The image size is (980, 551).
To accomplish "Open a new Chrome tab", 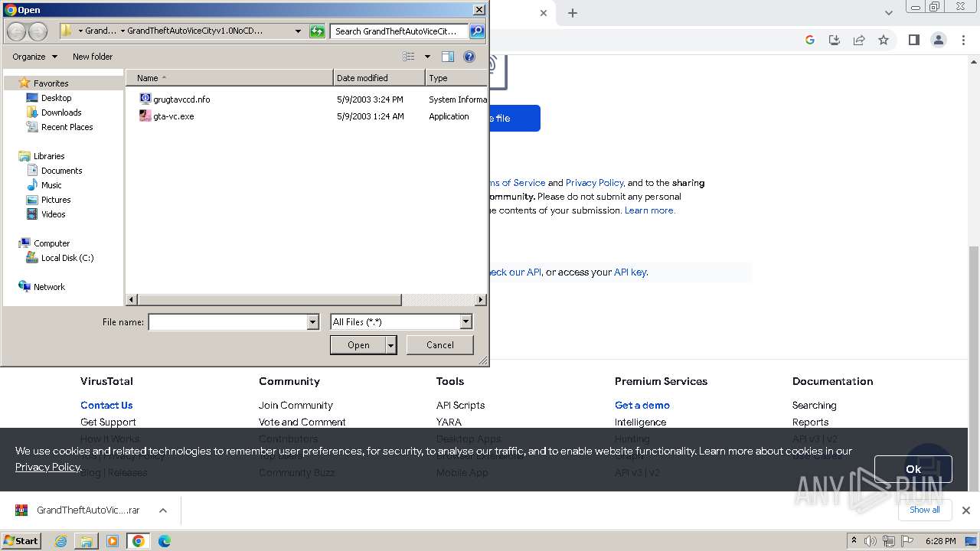I will click(x=573, y=13).
